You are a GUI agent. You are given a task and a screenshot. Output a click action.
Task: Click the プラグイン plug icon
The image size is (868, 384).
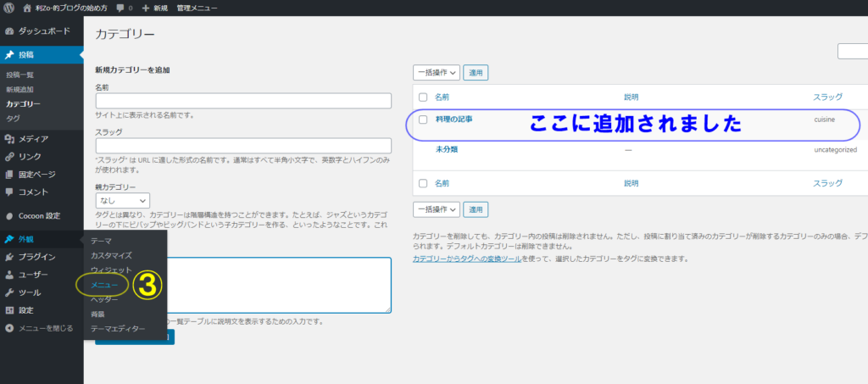pos(9,257)
